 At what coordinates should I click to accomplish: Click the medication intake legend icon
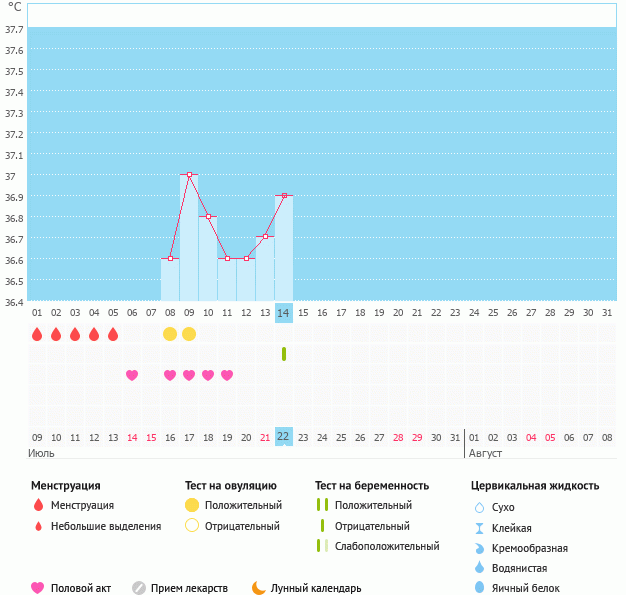click(x=139, y=588)
